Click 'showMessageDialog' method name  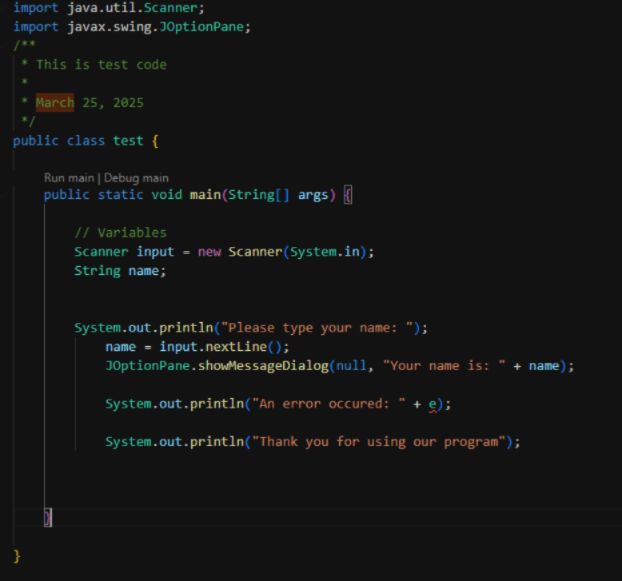coord(263,366)
